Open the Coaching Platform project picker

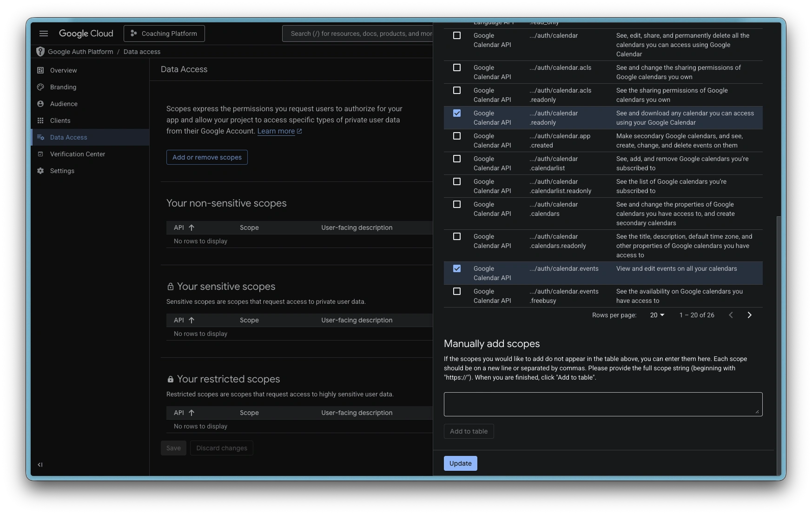click(x=164, y=33)
